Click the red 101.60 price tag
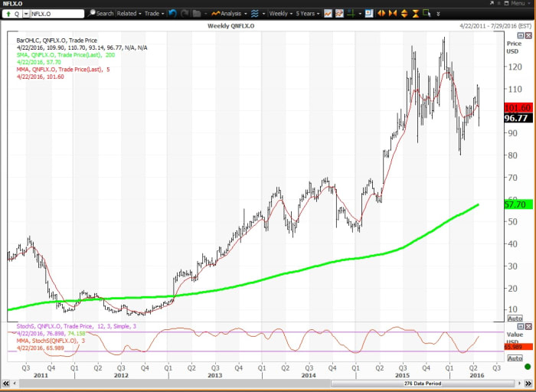Viewport: 536px width, 392px height. click(518, 108)
